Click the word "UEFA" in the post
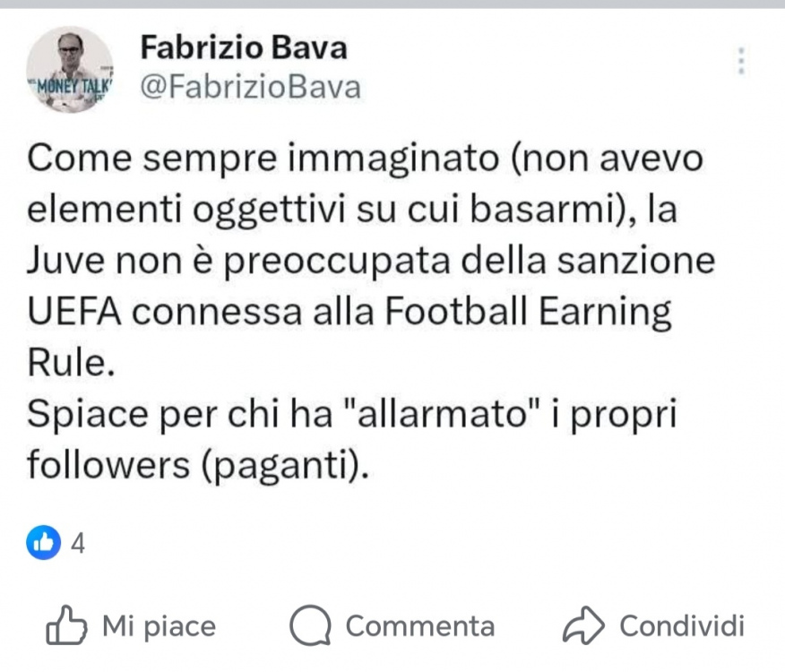Screen dimensions: 785x672 74,312
